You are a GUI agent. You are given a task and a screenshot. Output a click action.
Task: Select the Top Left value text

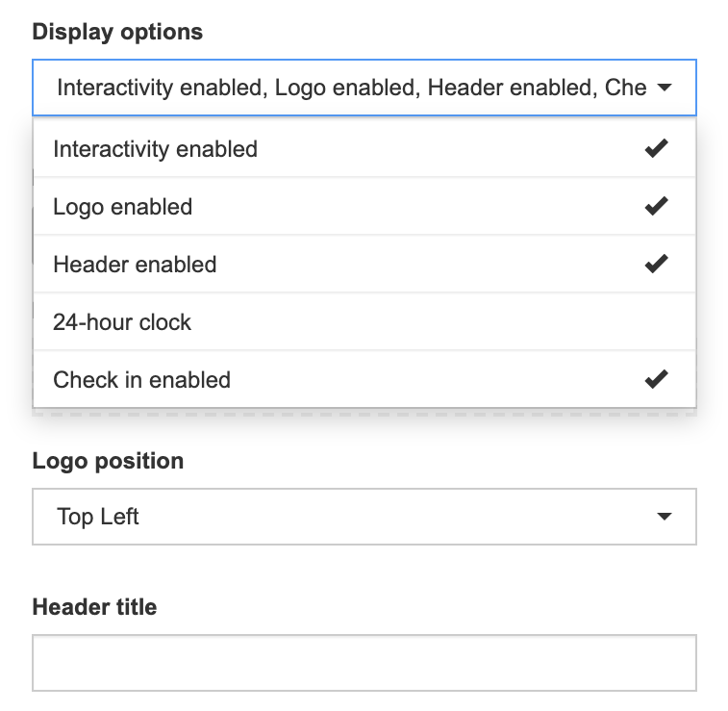[97, 517]
